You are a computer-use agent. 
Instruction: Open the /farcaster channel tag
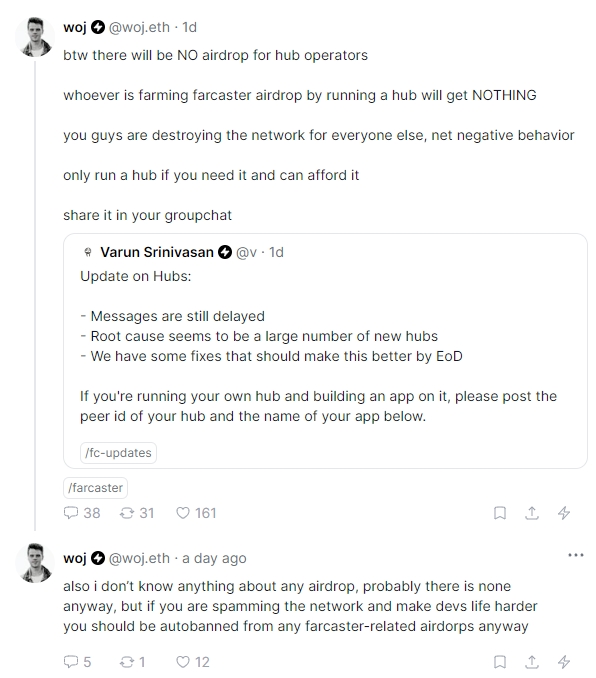click(x=96, y=488)
